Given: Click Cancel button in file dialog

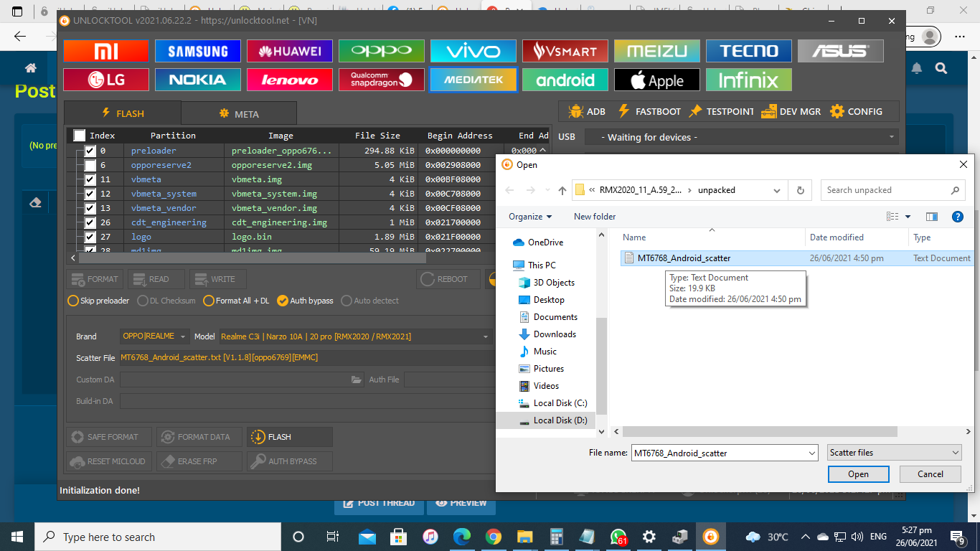Looking at the screenshot, I should [930, 474].
